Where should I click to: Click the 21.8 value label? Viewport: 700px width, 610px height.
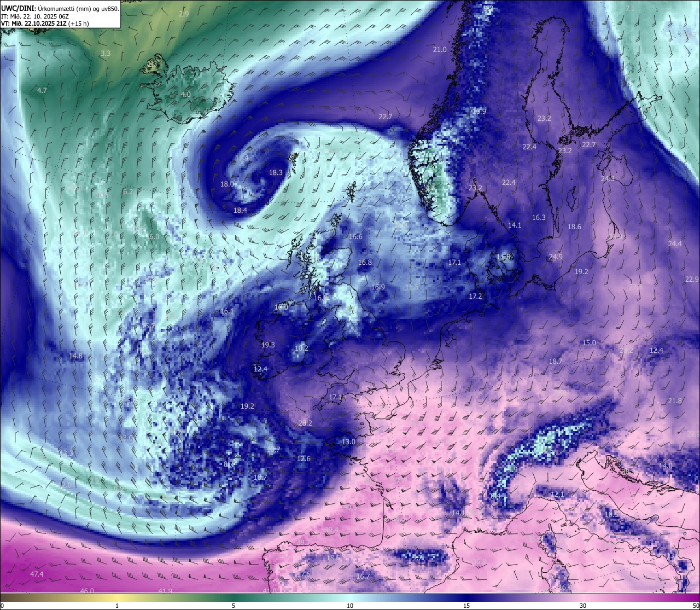coord(675,401)
